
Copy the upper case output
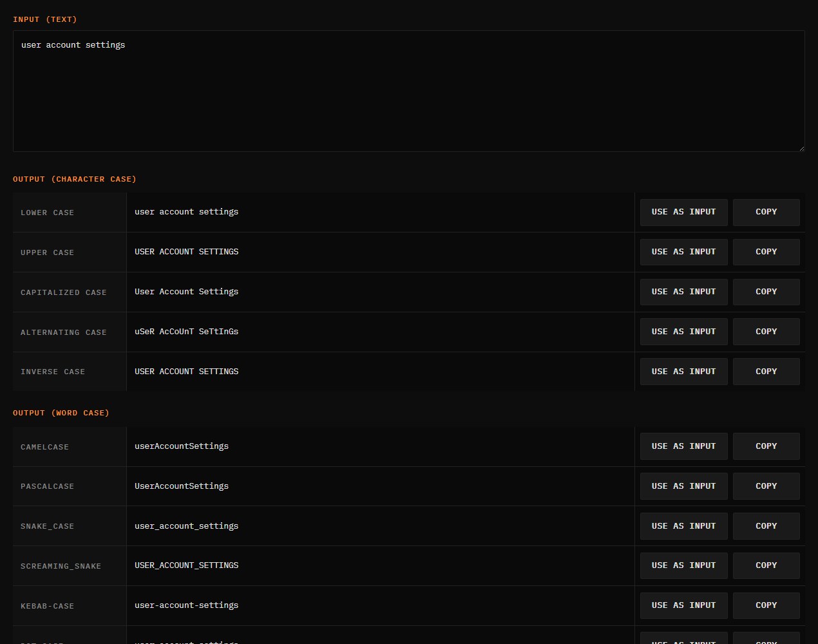766,252
